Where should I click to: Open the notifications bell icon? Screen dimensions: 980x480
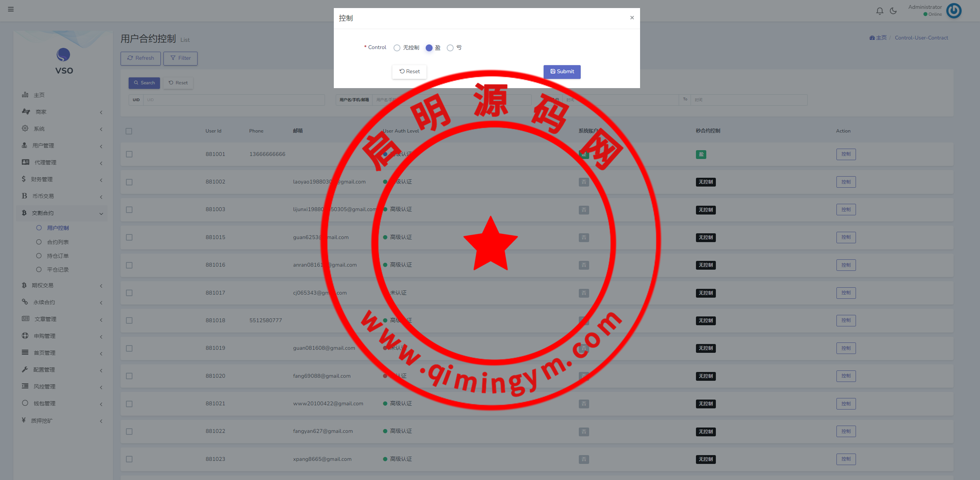880,11
